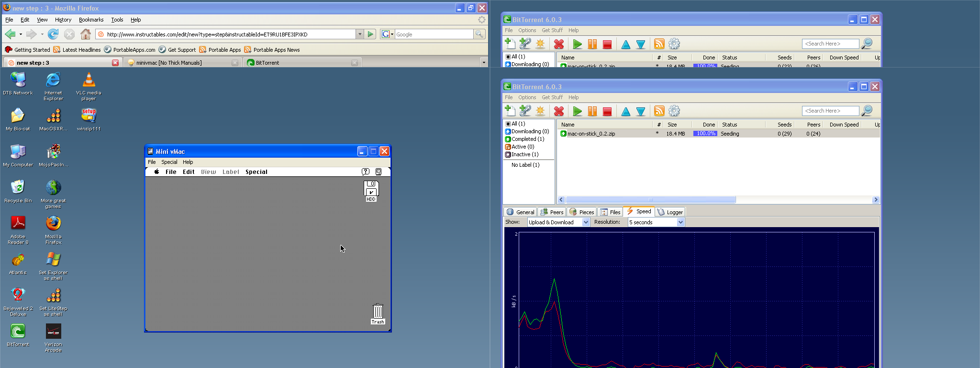The image size is (980, 368).
Task: Click Move Up Queue arrow, lower BitTorrent
Action: pyautogui.click(x=625, y=112)
